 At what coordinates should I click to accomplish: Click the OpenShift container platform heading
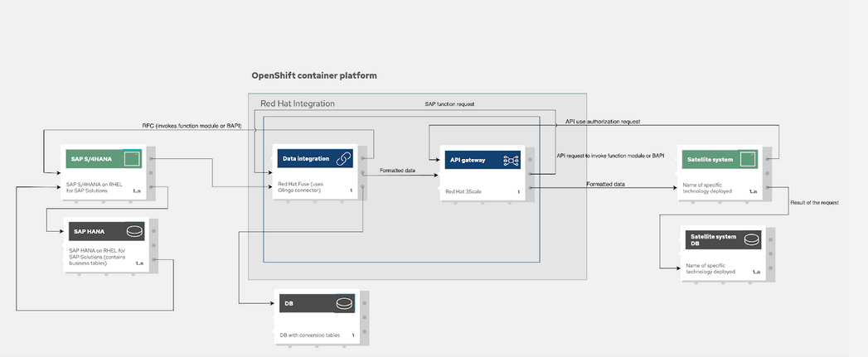coord(314,75)
